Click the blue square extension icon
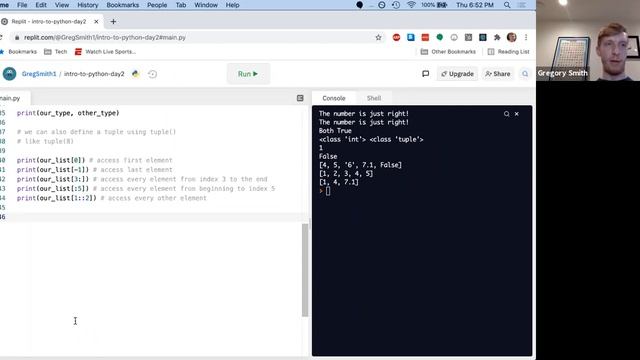This screenshot has width=640, height=360. (x=411, y=38)
